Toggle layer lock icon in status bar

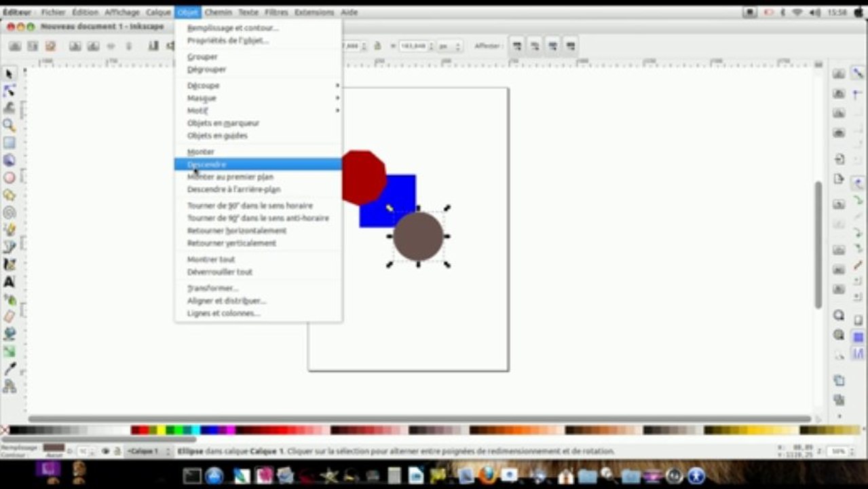click(117, 451)
